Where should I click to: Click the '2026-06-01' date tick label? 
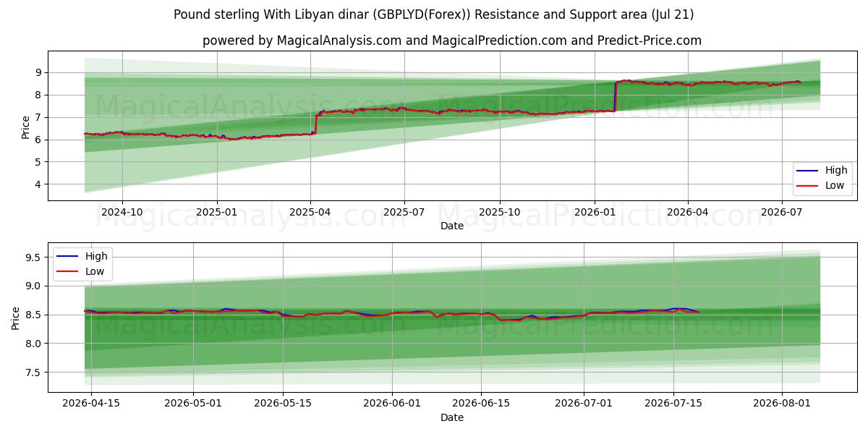click(x=391, y=404)
